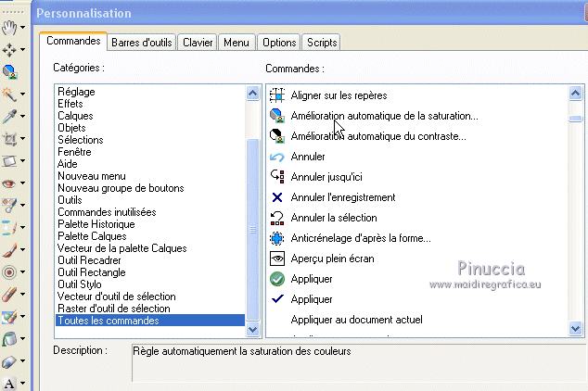Viewport: 588px width, 391px height.
Task: Switch to the Barres d'outils tab
Action: 142,43
